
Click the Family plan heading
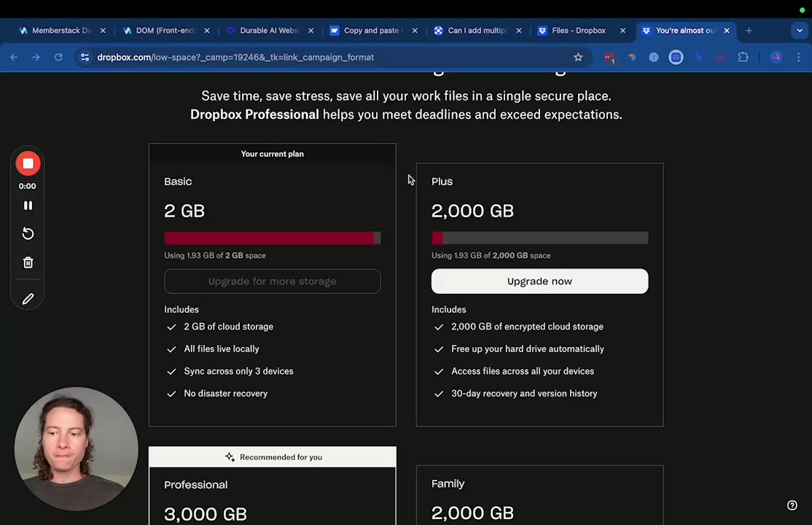[x=448, y=484]
